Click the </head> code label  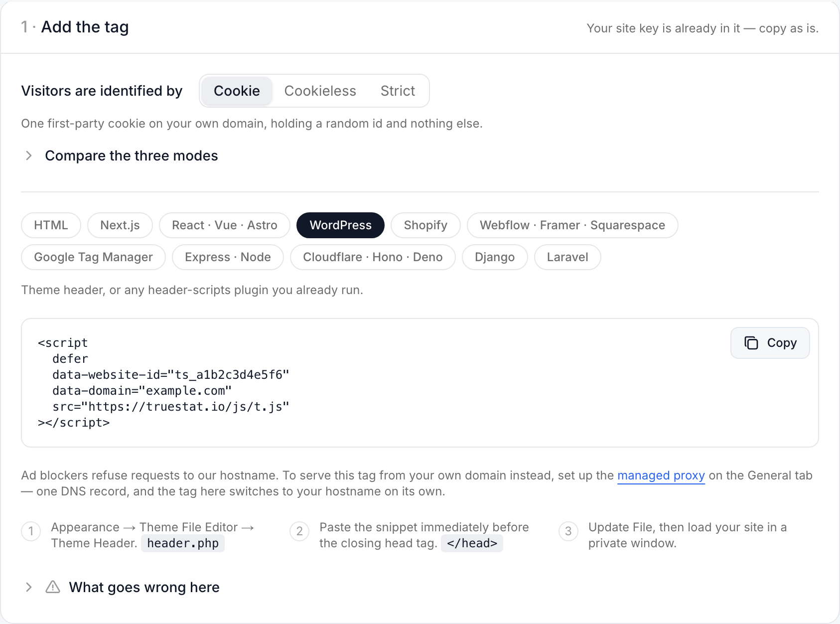472,543
